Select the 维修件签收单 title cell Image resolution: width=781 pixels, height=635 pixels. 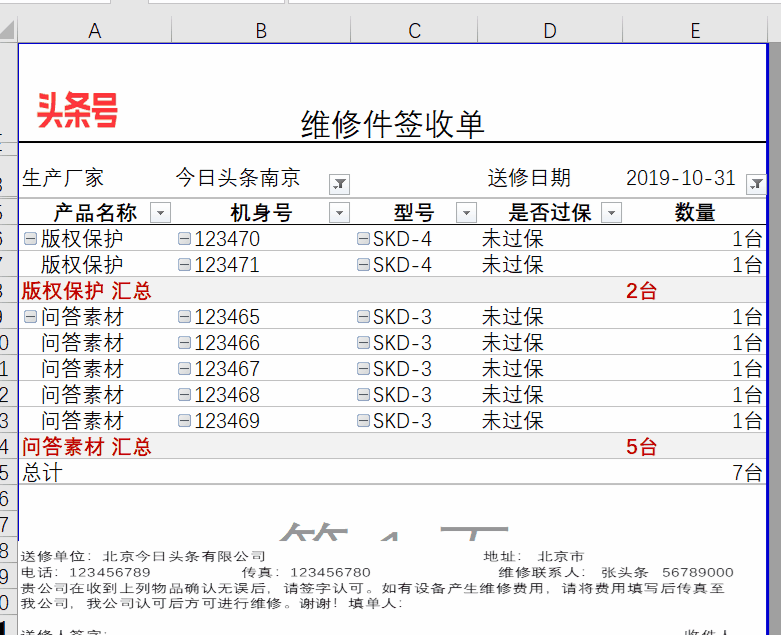(x=392, y=124)
